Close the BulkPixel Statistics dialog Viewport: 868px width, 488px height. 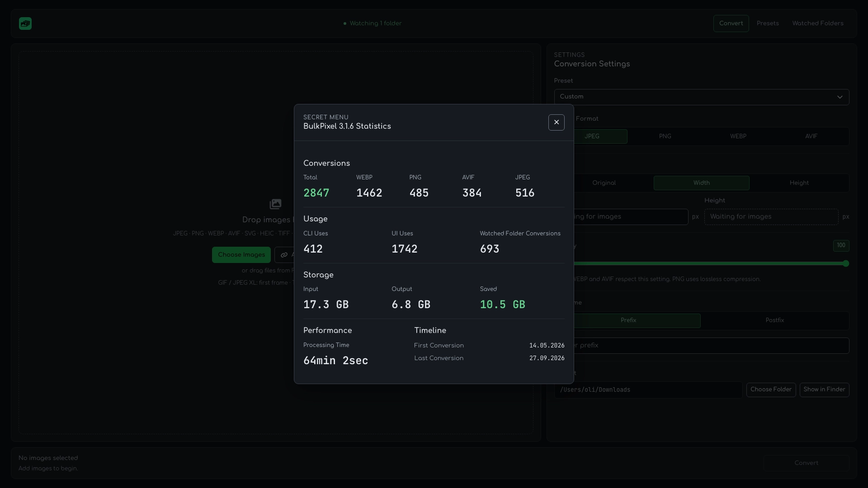556,122
